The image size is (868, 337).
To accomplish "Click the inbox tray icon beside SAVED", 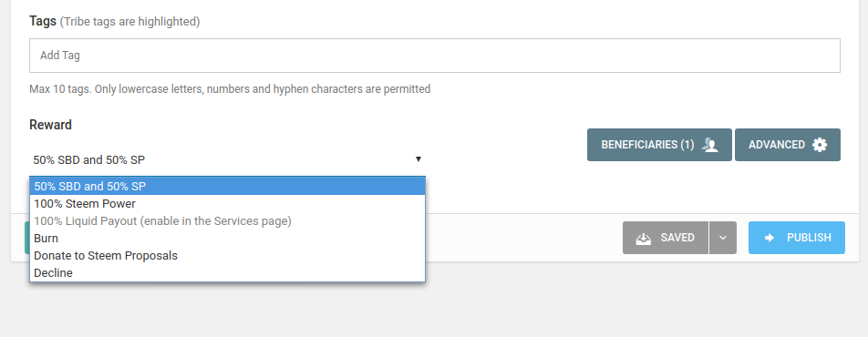I will 644,238.
